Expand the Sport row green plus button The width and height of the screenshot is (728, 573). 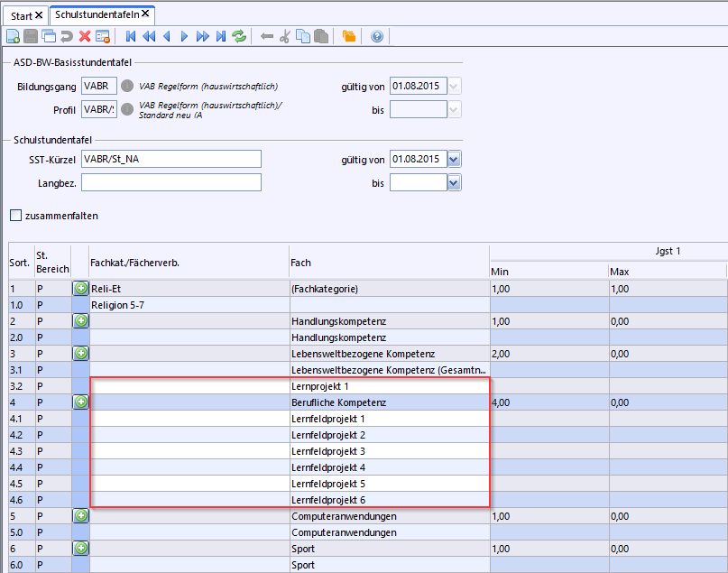point(80,548)
